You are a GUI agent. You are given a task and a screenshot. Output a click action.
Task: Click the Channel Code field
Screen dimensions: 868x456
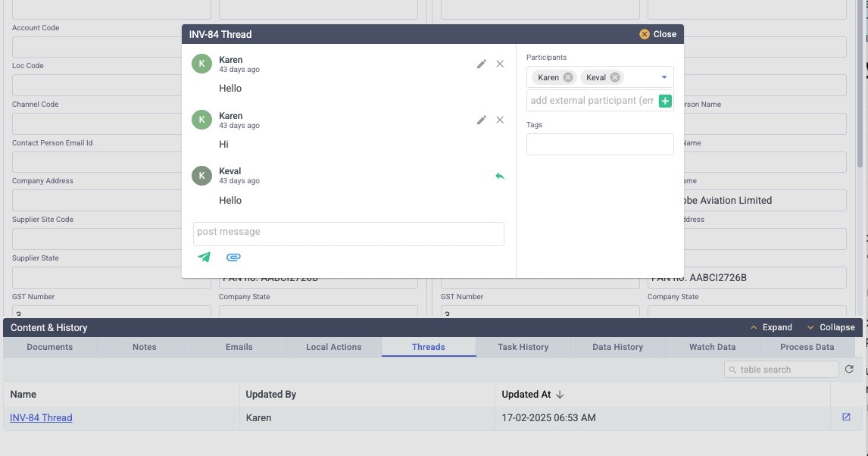click(97, 124)
